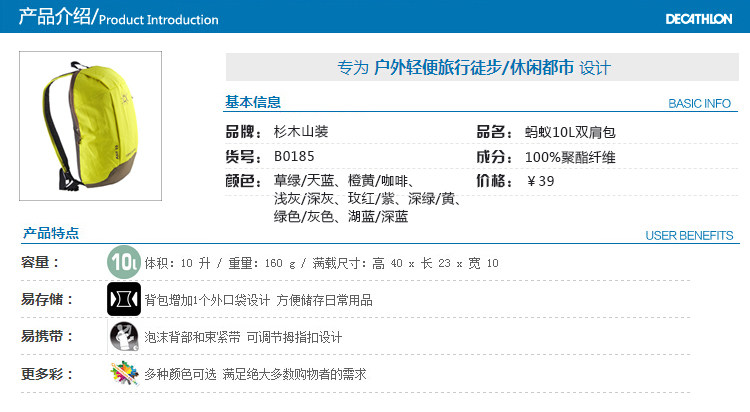Click the 颜色 label
Image resolution: width=750 pixels, height=412 pixels.
point(243,181)
